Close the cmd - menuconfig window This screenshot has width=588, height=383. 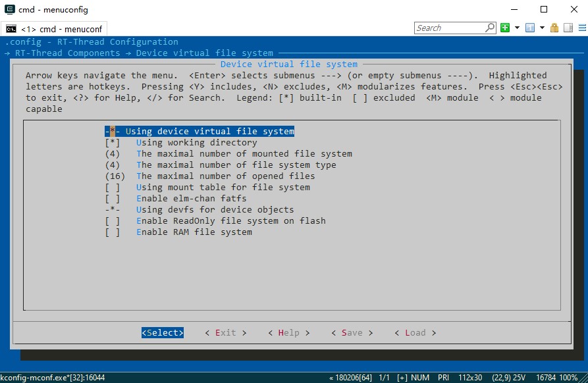click(574, 9)
